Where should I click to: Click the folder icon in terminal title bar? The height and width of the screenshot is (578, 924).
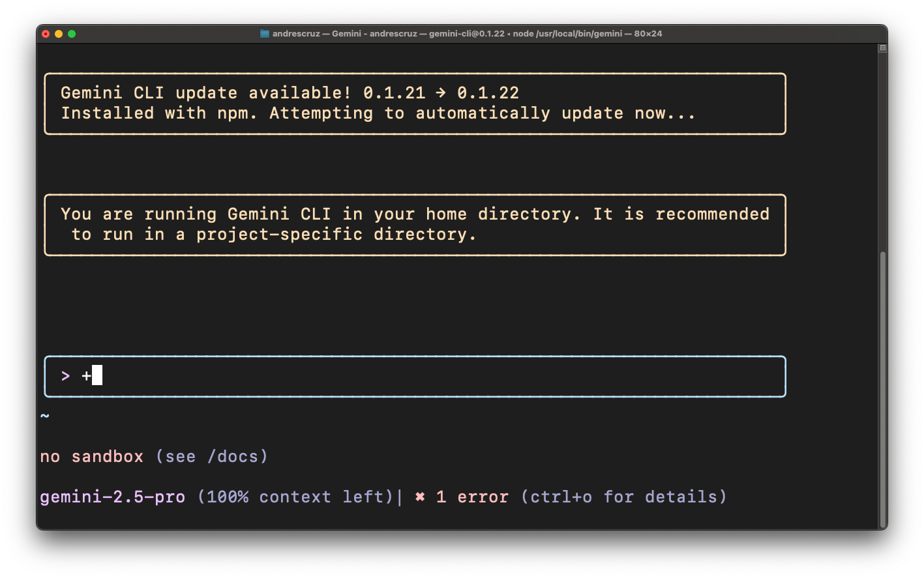265,34
